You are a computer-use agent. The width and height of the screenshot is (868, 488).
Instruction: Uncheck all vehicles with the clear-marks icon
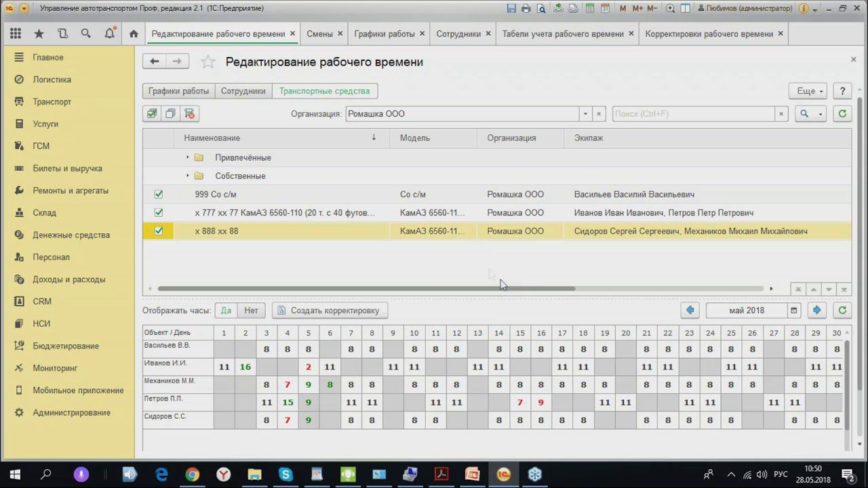[x=170, y=114]
